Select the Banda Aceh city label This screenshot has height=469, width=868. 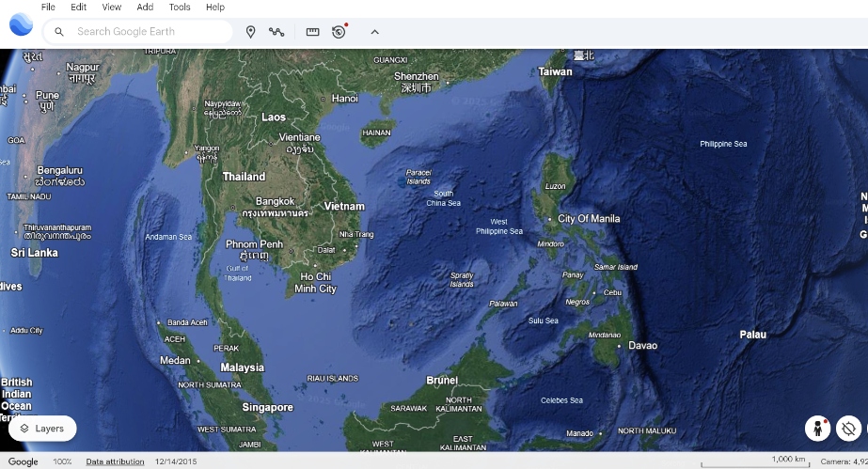coord(187,322)
